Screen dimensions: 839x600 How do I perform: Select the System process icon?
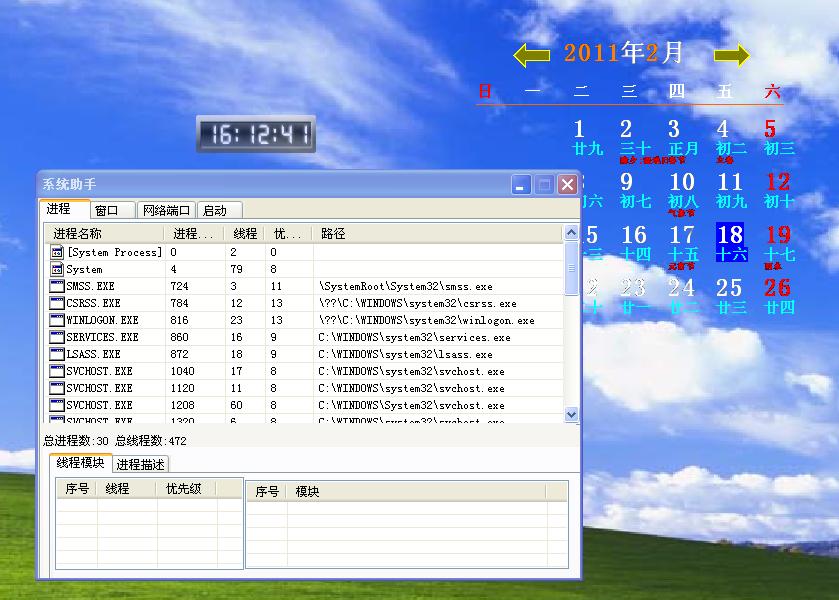click(x=57, y=269)
